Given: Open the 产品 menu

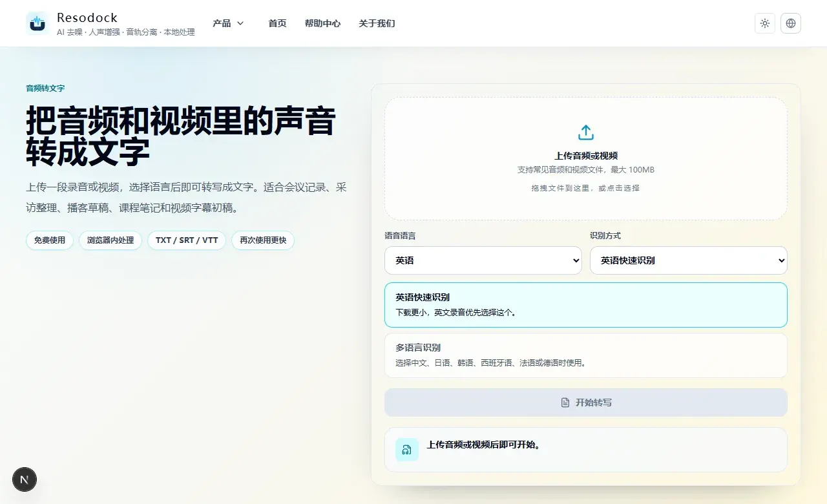Looking at the screenshot, I should [228, 23].
